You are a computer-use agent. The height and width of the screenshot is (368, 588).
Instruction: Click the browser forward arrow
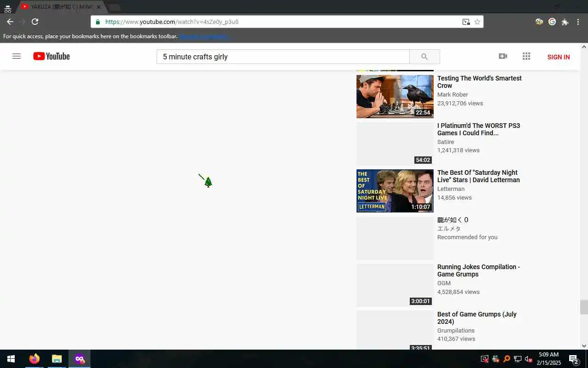(22, 22)
